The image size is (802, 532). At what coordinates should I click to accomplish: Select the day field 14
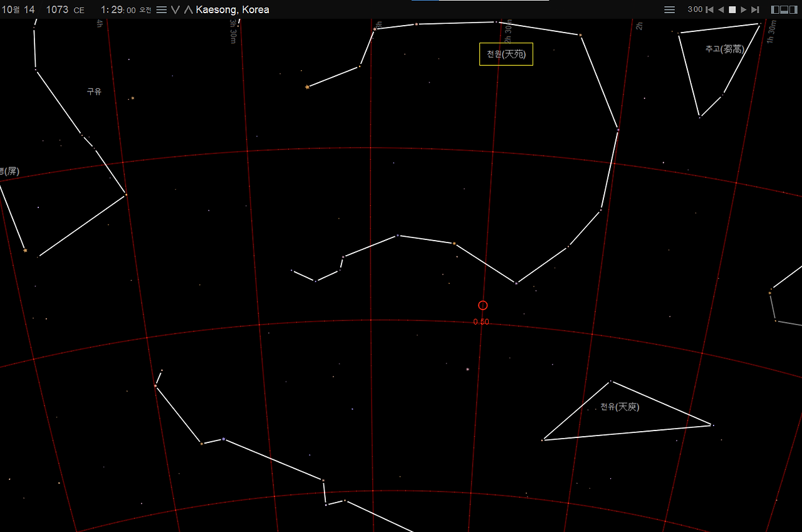point(29,9)
